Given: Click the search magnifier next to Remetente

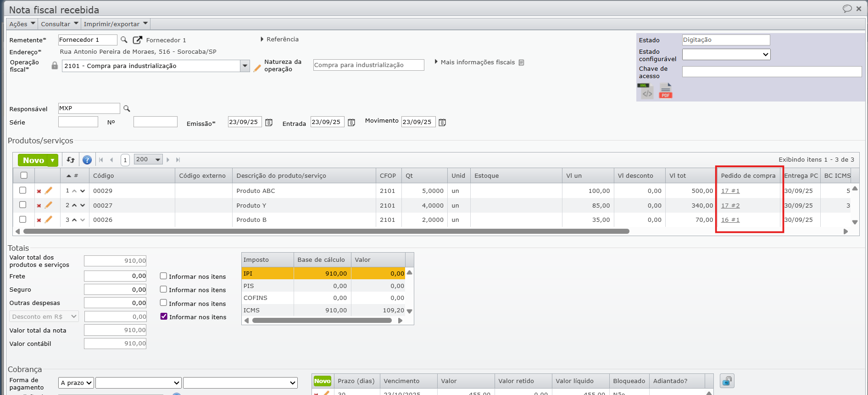Looking at the screenshot, I should click(124, 40).
